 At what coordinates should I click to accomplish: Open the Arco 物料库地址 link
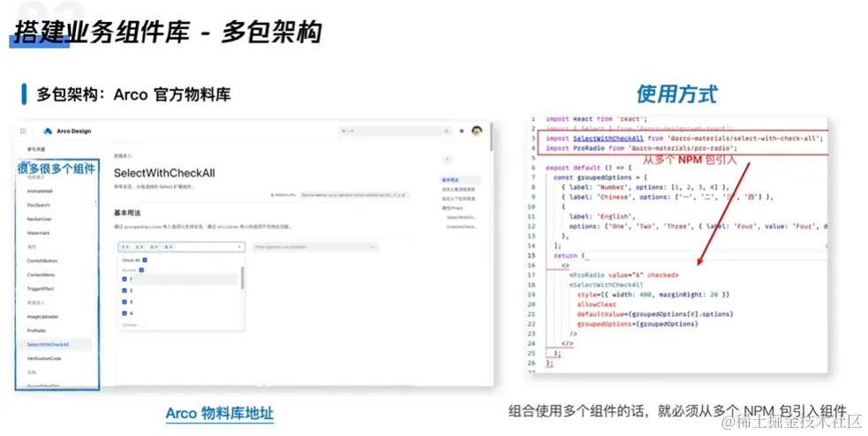(x=219, y=413)
